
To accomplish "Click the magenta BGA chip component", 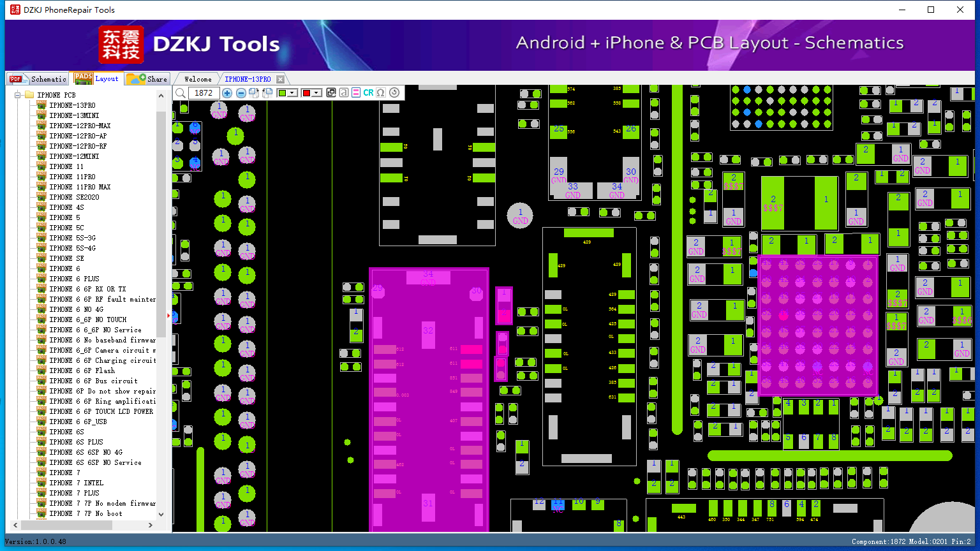I will pyautogui.click(x=818, y=326).
